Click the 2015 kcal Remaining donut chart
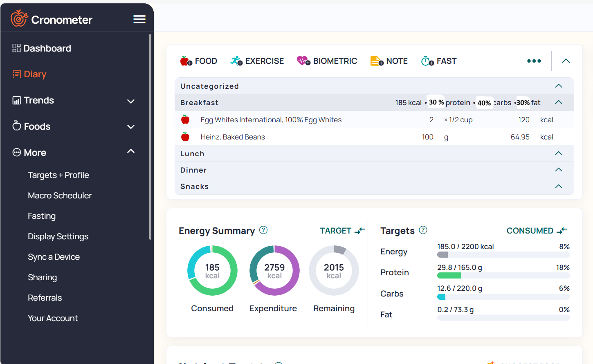Image resolution: width=593 pixels, height=364 pixels. coord(334,270)
